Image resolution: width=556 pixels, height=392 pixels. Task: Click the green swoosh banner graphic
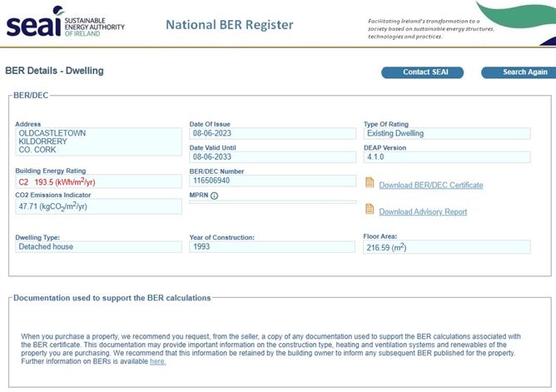(516, 16)
